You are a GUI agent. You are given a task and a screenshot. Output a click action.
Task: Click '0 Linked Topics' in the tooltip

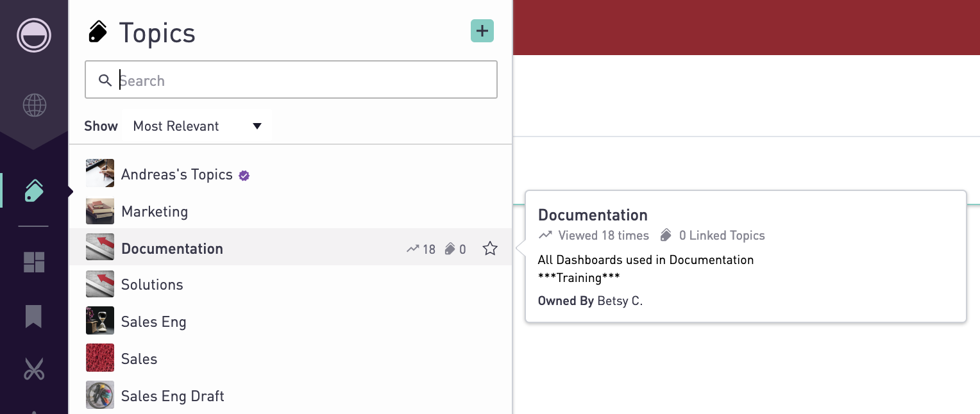coord(722,236)
